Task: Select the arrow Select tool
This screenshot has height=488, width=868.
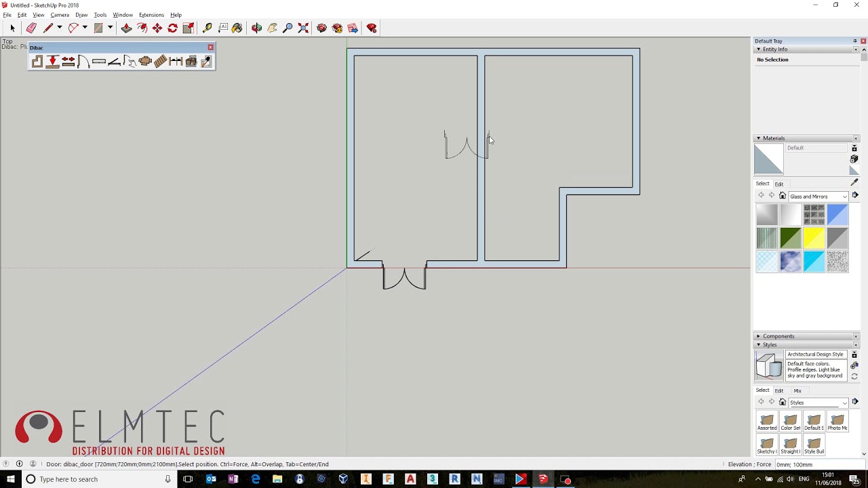Action: pyautogui.click(x=12, y=28)
